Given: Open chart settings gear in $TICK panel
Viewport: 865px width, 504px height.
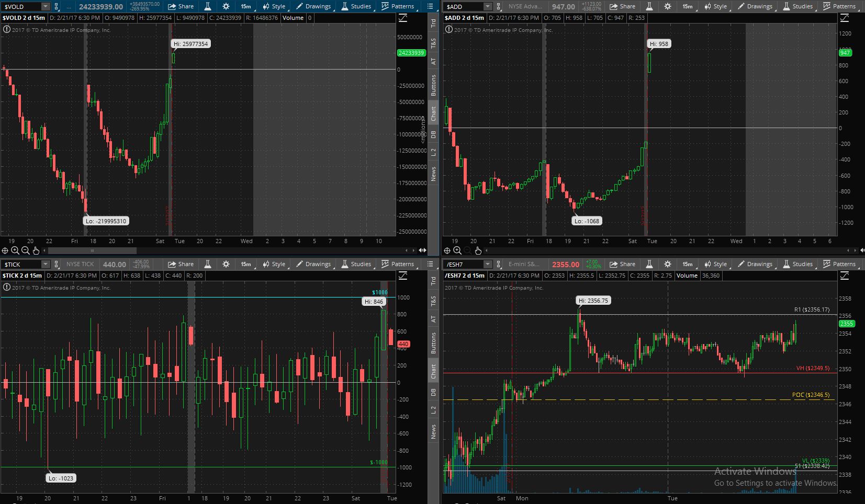Looking at the screenshot, I should point(226,264).
